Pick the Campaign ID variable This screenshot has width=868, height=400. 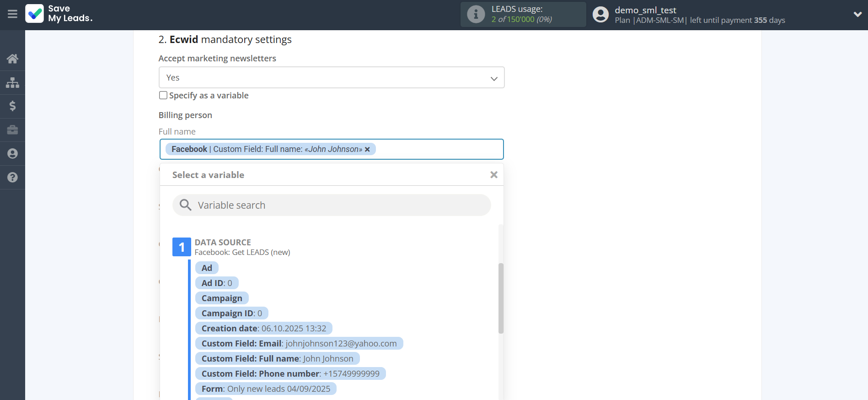coord(231,314)
